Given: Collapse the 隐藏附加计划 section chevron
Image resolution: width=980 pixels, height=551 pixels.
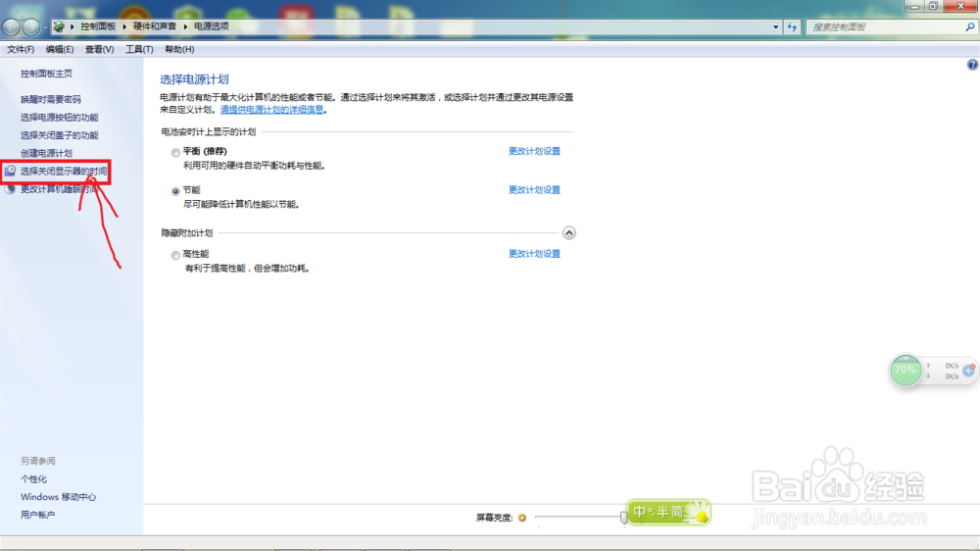Looking at the screenshot, I should [x=568, y=233].
